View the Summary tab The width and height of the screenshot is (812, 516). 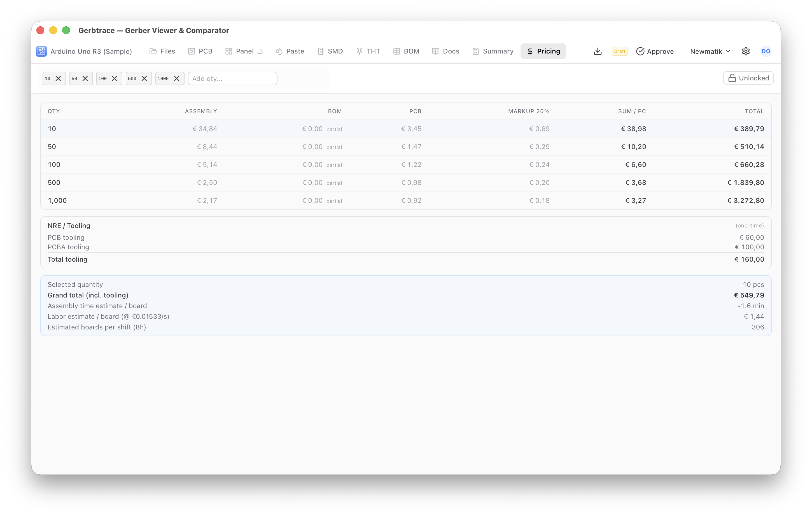click(x=493, y=51)
